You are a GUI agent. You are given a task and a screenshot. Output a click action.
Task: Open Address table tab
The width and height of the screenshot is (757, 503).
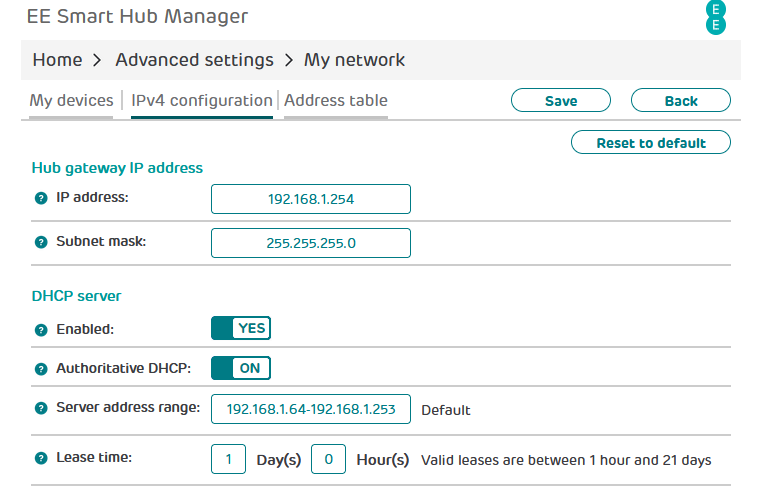click(x=336, y=100)
